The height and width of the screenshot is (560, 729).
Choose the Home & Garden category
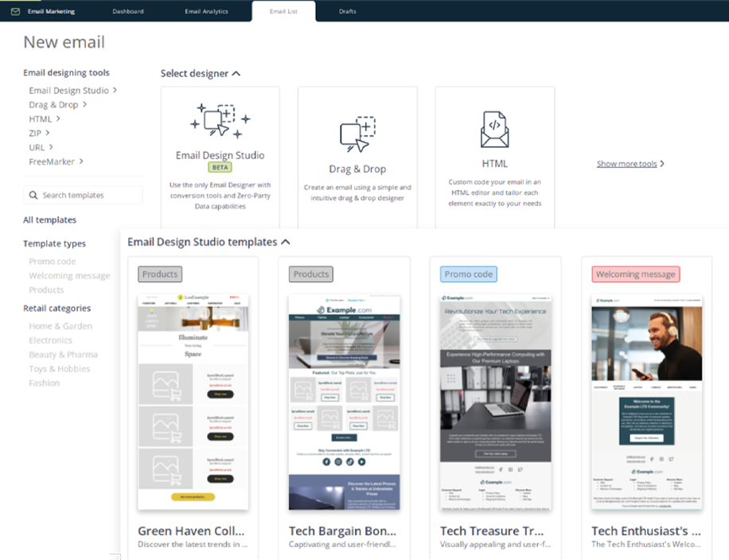pos(60,326)
